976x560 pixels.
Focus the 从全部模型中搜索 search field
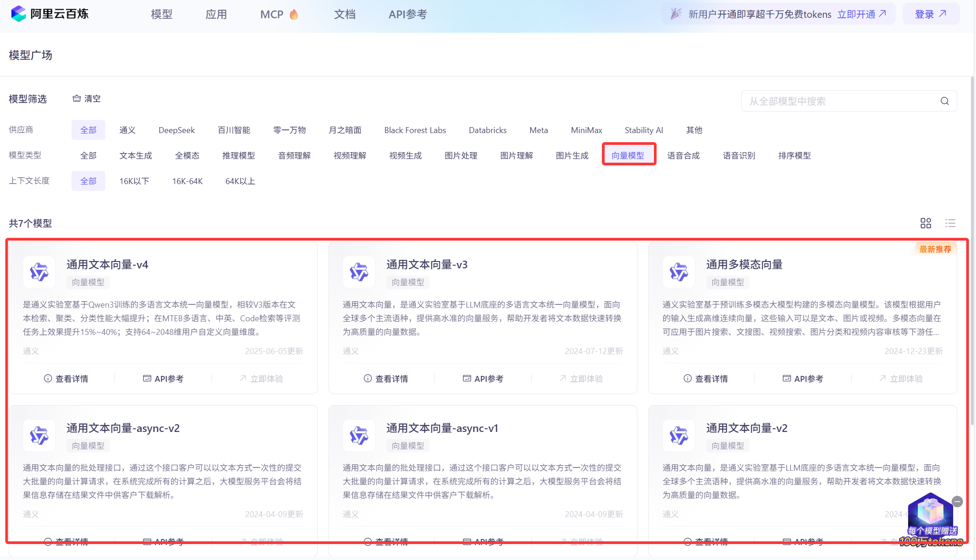(x=849, y=101)
